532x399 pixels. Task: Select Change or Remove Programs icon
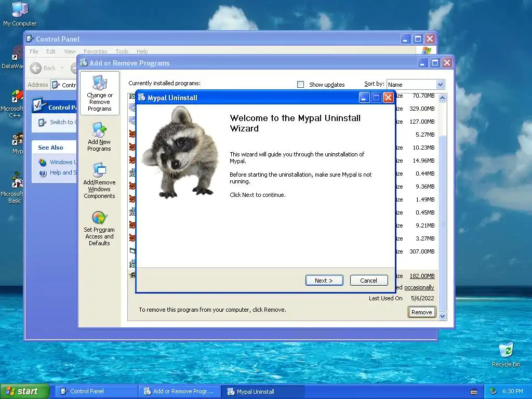[99, 93]
